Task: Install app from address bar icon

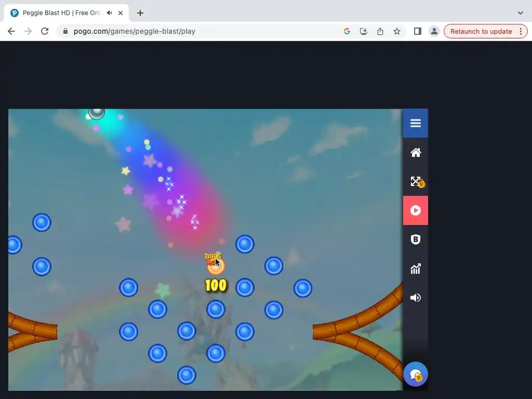Action: pos(363,31)
